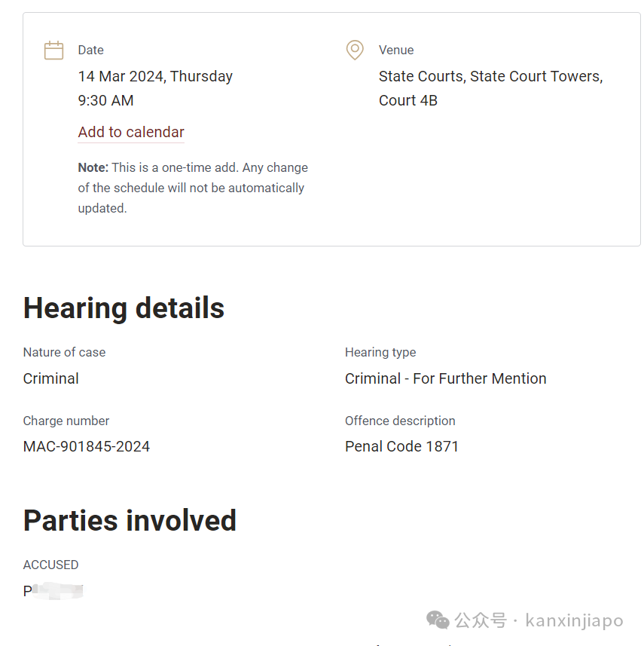
Task: Click the Offence description label
Action: pos(400,421)
